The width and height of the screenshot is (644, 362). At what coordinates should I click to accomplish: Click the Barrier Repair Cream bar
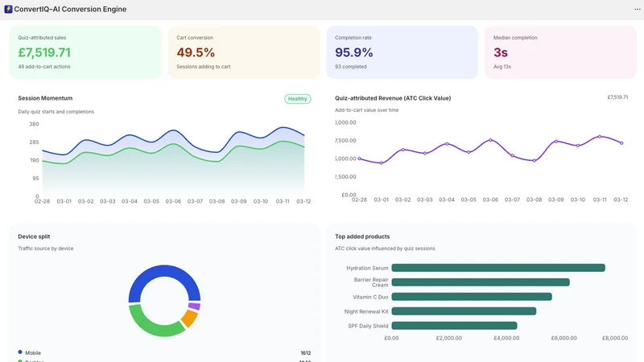[x=481, y=282]
